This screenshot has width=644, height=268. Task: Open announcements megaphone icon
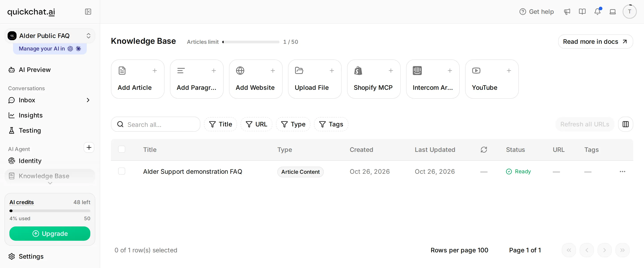[567, 12]
